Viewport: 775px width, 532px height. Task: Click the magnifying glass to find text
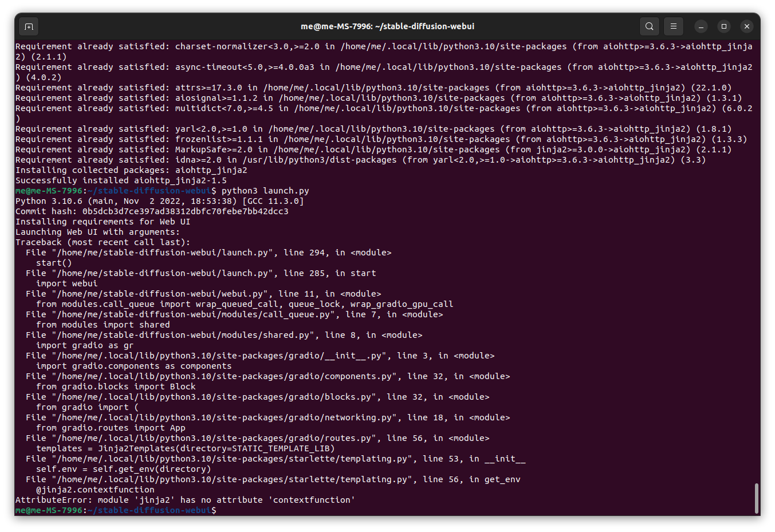(x=649, y=26)
